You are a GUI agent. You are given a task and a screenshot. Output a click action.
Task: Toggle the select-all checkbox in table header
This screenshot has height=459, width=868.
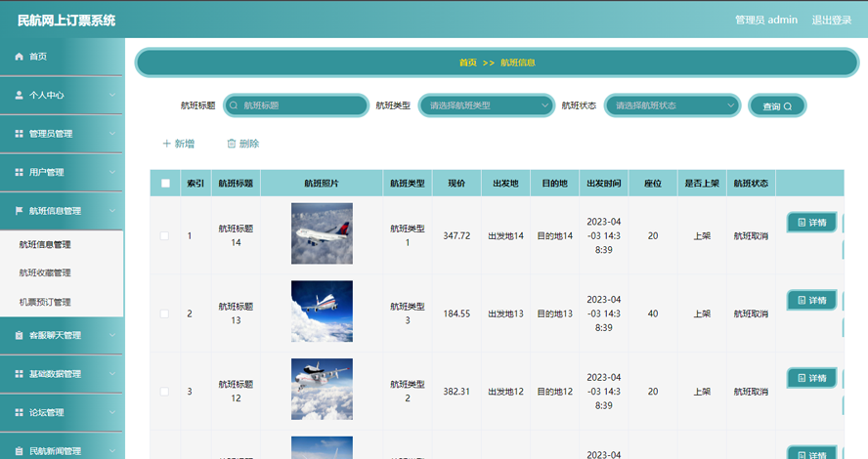pyautogui.click(x=165, y=184)
